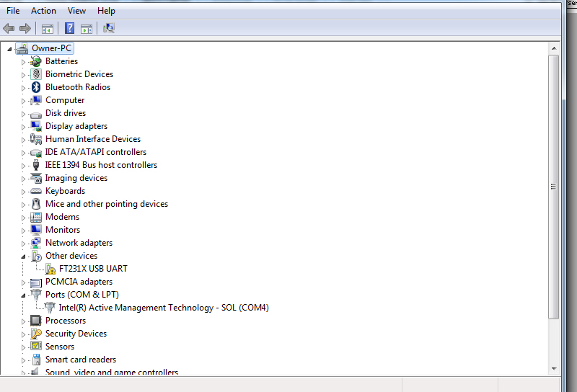This screenshot has height=392, width=577.
Task: Open the File menu
Action: click(13, 11)
